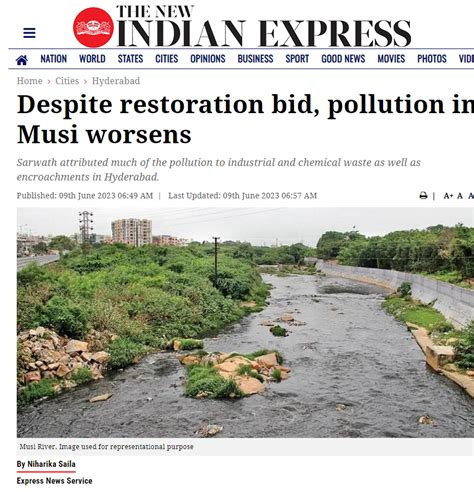Click the Musi River article photo
This screenshot has height=492, width=474.
point(245,322)
